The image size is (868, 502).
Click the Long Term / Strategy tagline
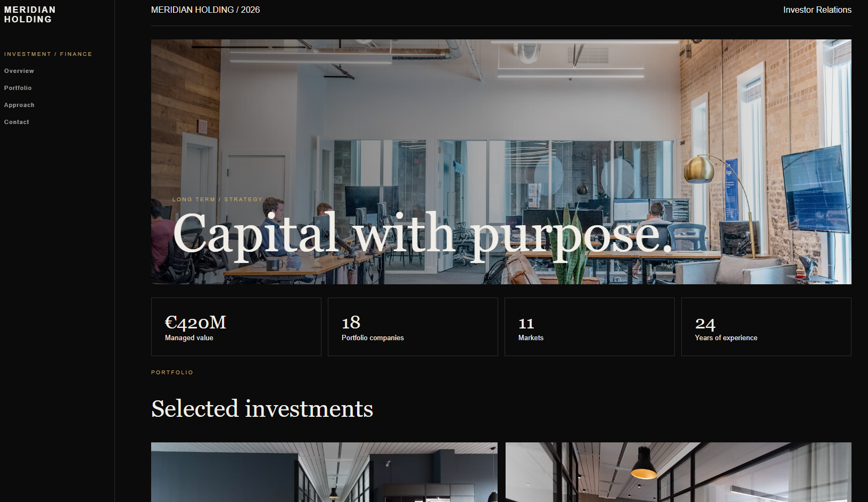coord(217,199)
